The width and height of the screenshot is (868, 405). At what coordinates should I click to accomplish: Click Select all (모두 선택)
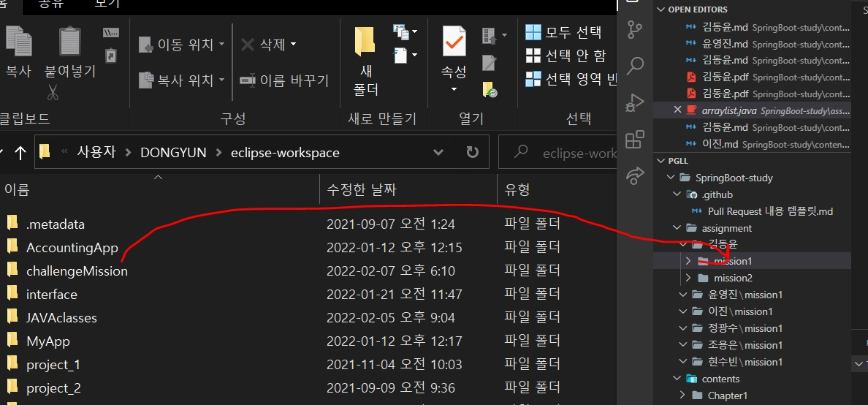coord(563,32)
